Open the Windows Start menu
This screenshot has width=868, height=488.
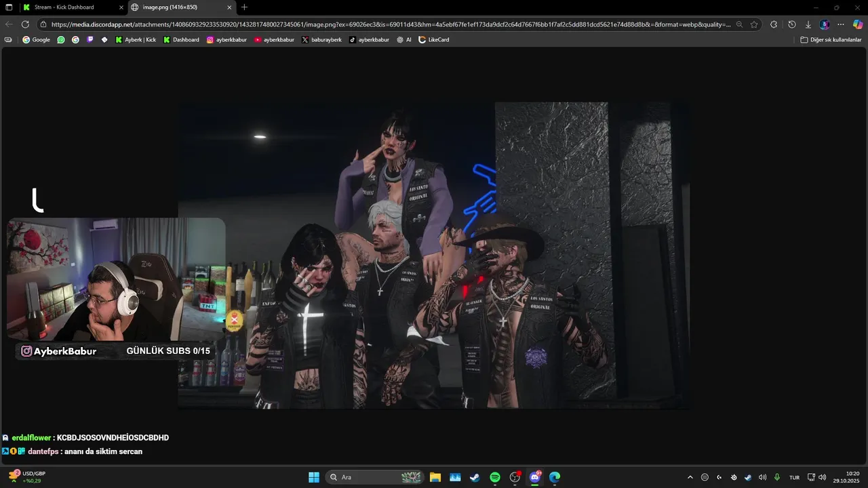pos(314,477)
